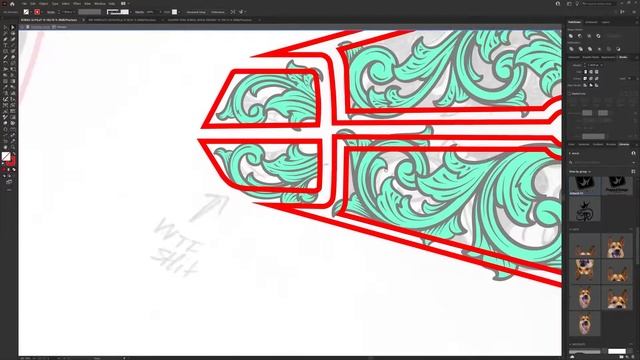Go to Illustrator Home screen icon
The width and height of the screenshot is (640, 360).
(12, 4)
